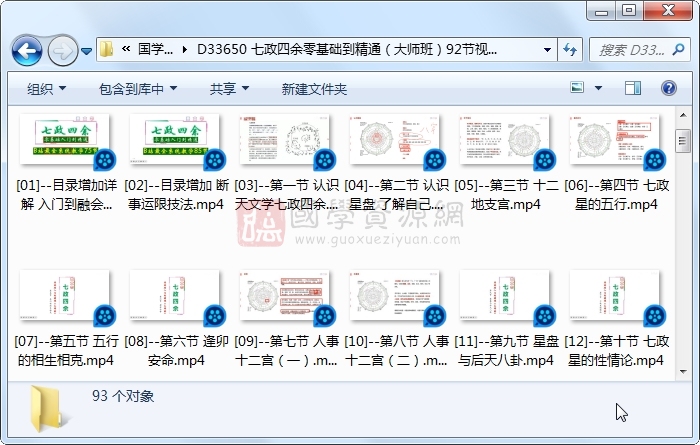The image size is (700, 445).
Task: Click file name [07]--第五节 五行的相生相克.mp4
Action: click(66, 351)
